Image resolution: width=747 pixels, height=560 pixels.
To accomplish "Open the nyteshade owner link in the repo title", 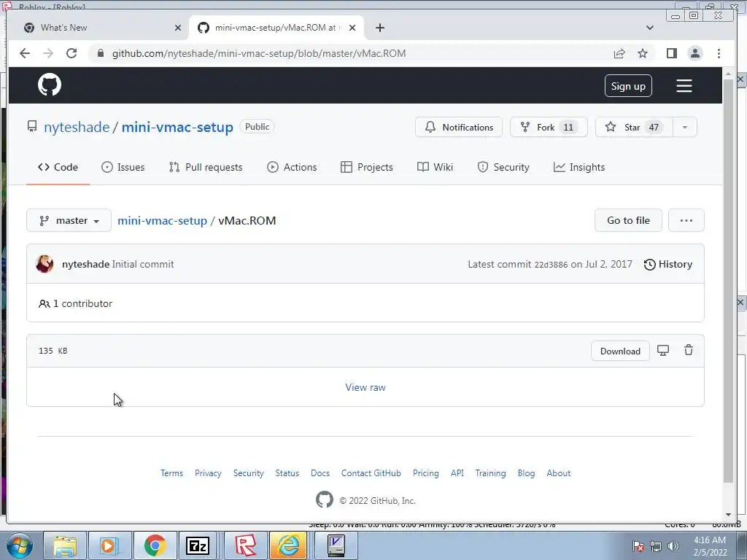I will tap(77, 127).
